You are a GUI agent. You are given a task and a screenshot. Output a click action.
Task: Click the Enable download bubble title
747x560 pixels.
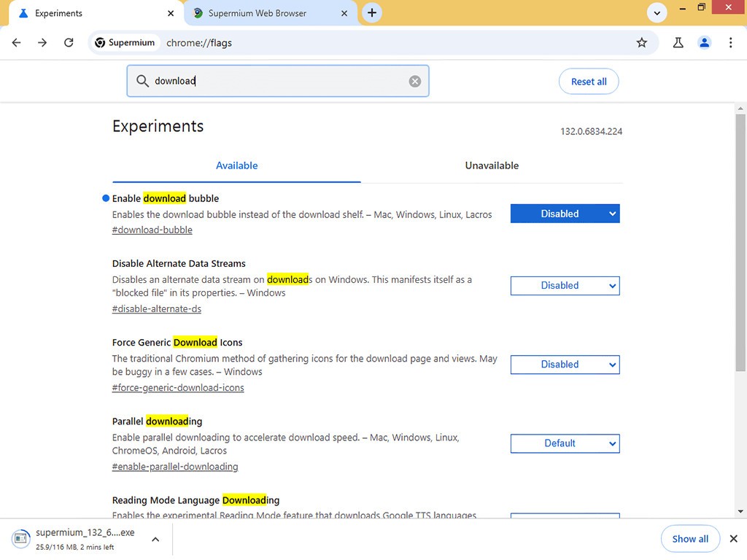166,198
